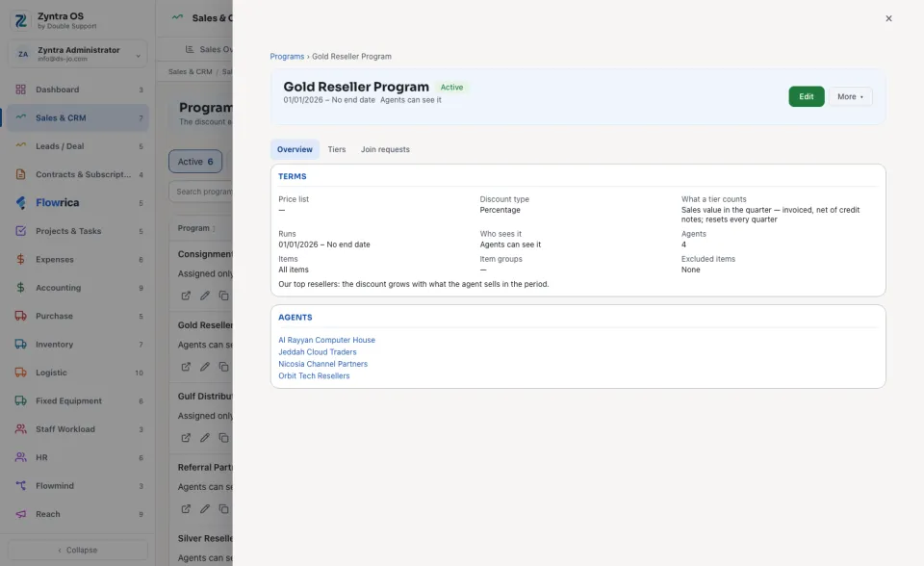The height and width of the screenshot is (566, 924).
Task: Click the open-external icon in Referral Partner row
Action: click(x=186, y=509)
